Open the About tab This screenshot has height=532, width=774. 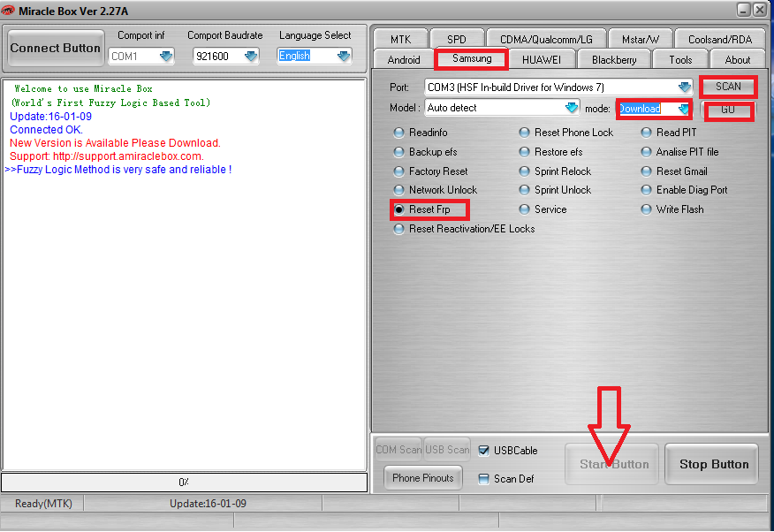738,60
